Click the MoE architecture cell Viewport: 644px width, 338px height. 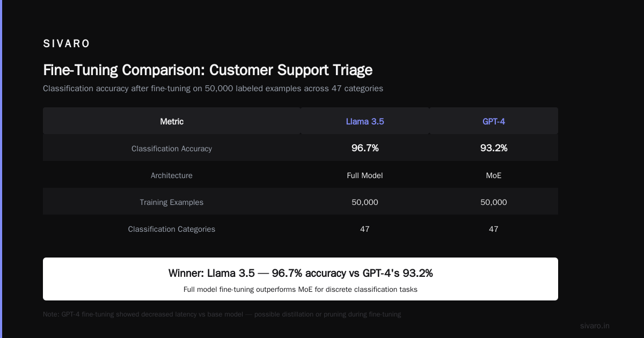coord(494,175)
